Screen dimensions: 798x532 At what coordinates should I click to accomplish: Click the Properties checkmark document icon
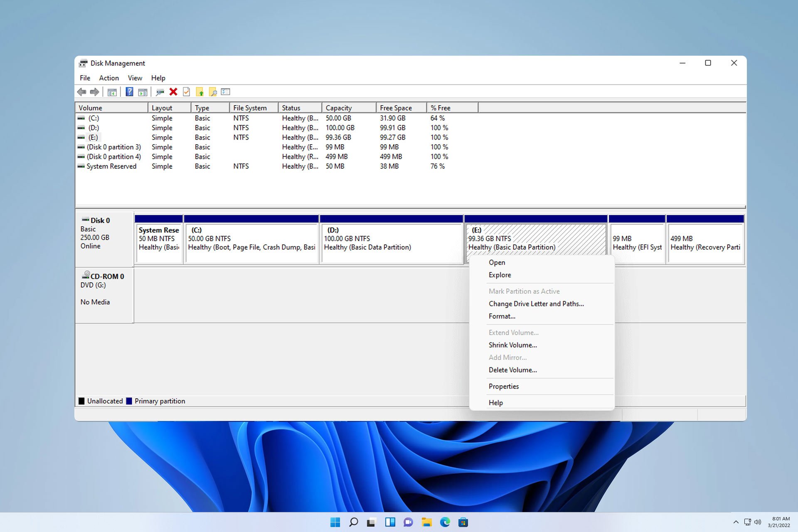(187, 92)
